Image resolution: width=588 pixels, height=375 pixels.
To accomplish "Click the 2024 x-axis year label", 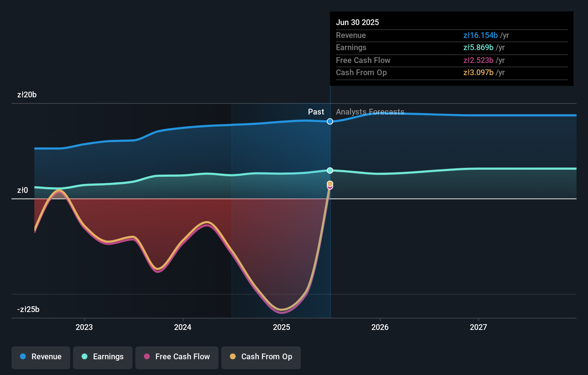I will tap(183, 327).
